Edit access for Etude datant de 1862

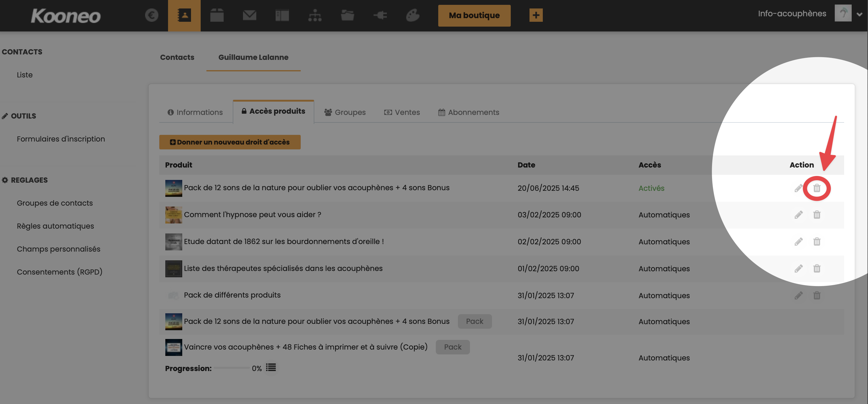(x=798, y=242)
